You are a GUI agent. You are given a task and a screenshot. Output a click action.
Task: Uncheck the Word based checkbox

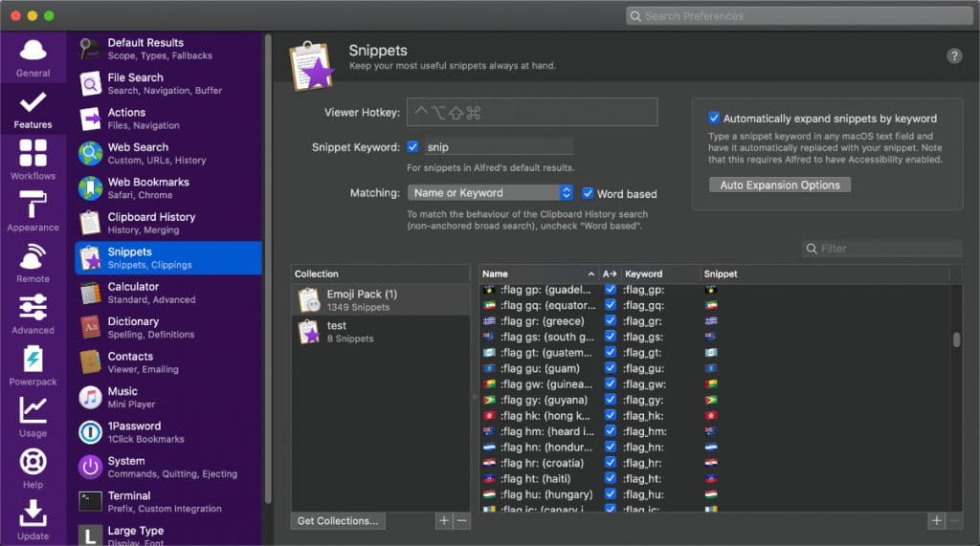[x=588, y=193]
